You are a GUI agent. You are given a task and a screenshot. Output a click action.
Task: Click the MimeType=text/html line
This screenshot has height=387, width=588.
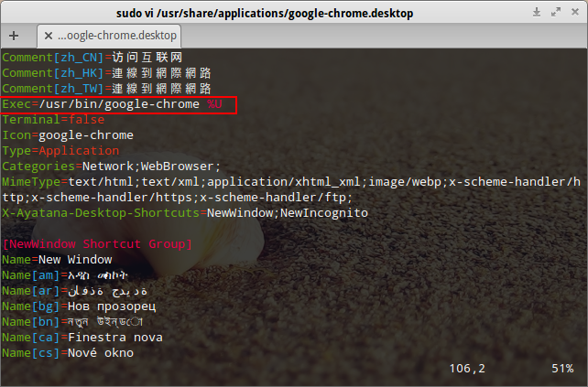(x=291, y=182)
